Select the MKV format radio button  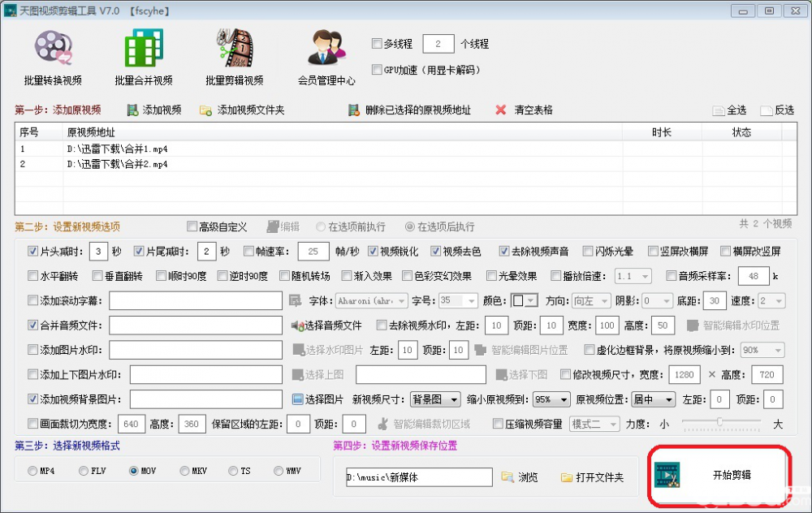184,471
